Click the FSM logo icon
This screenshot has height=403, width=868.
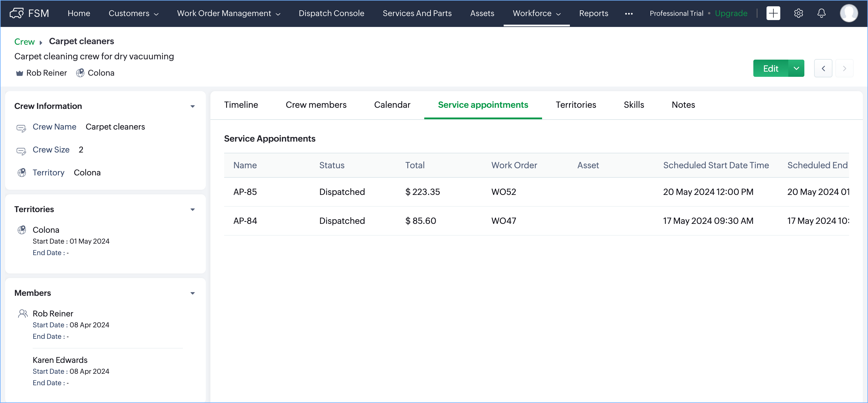click(x=17, y=13)
